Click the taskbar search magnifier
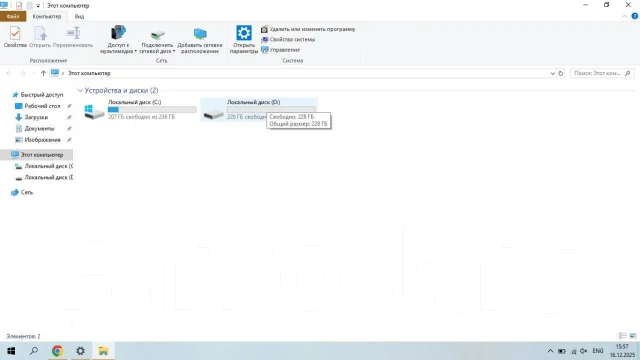 [x=34, y=351]
